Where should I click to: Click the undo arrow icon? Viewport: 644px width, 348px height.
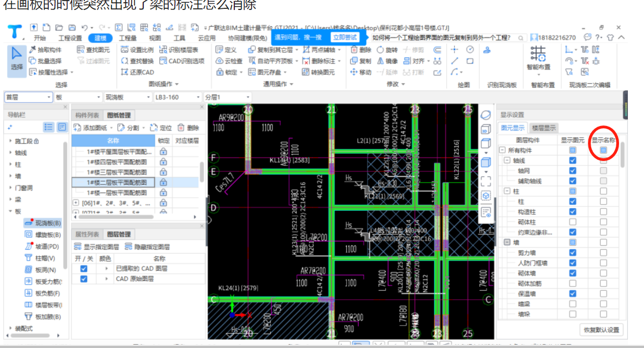click(84, 28)
